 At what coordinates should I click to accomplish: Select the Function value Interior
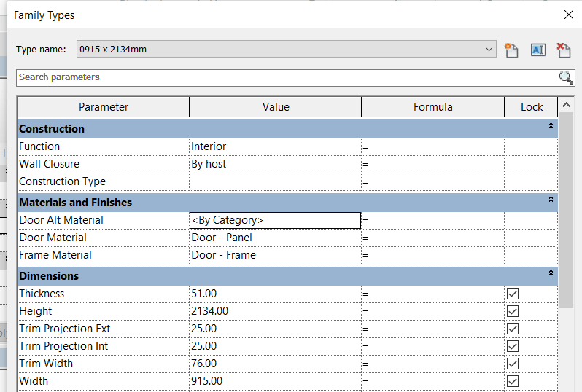(275, 147)
